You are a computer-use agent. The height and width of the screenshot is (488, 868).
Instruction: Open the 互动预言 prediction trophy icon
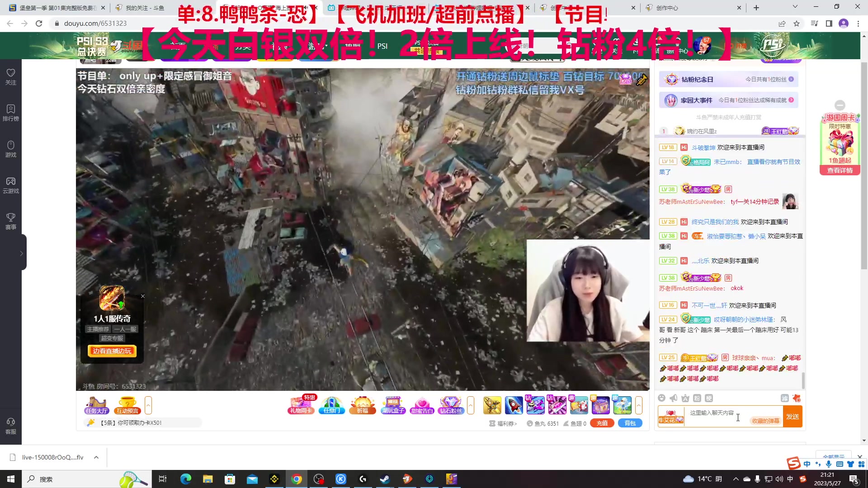pos(127,405)
